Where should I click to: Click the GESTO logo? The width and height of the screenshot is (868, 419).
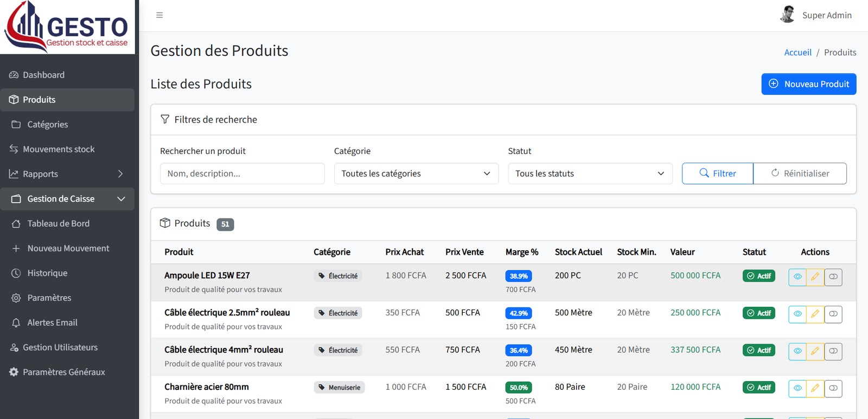click(x=67, y=27)
